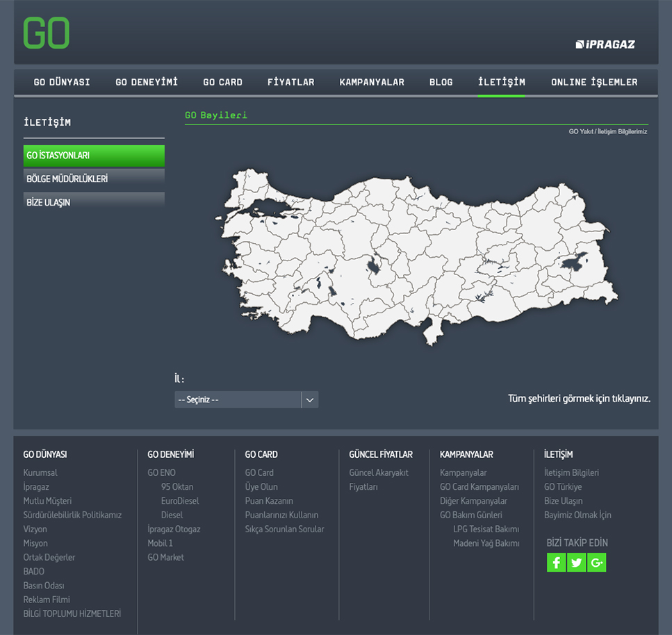Open Madeni Yağ Bakımı footer link

[486, 543]
